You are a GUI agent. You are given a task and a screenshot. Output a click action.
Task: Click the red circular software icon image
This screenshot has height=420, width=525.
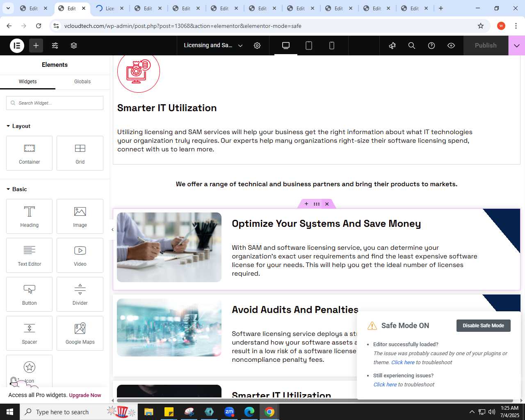point(139,73)
